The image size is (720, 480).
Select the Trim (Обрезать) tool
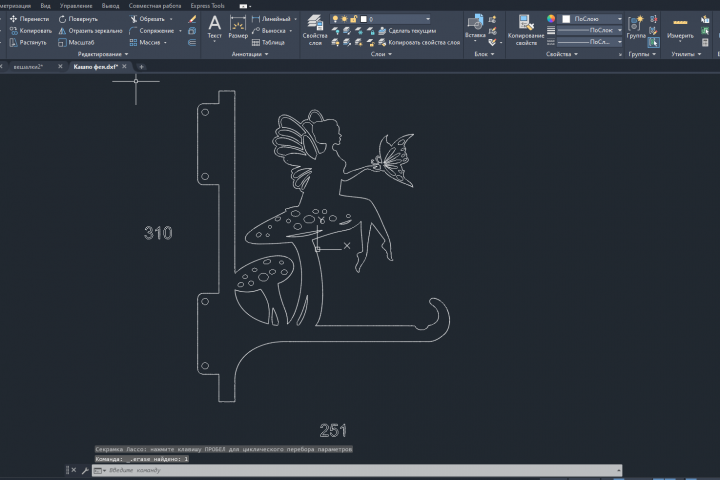click(x=147, y=19)
